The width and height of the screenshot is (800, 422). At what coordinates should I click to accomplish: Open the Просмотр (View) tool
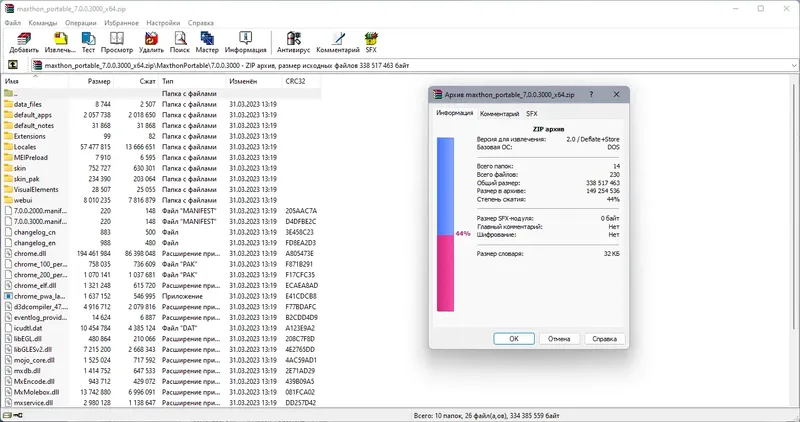coord(117,42)
